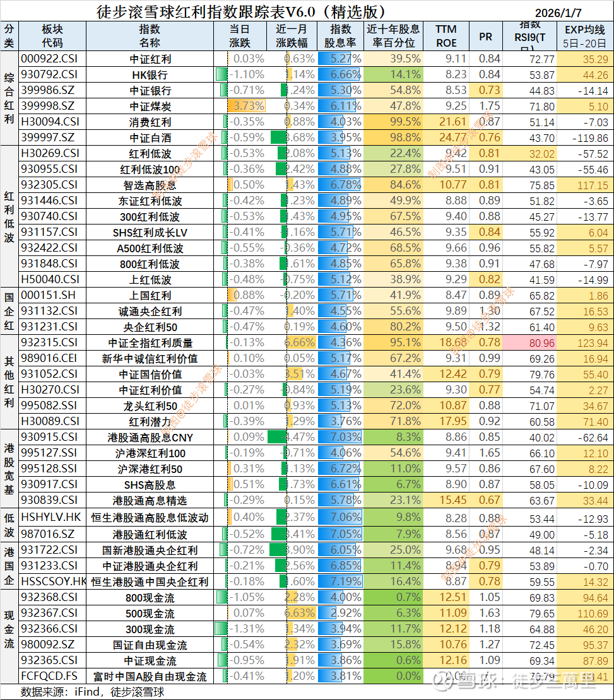Click the index name 国新港股通央企红利
Image resolution: width=614 pixels, height=700 pixels.
[150, 551]
